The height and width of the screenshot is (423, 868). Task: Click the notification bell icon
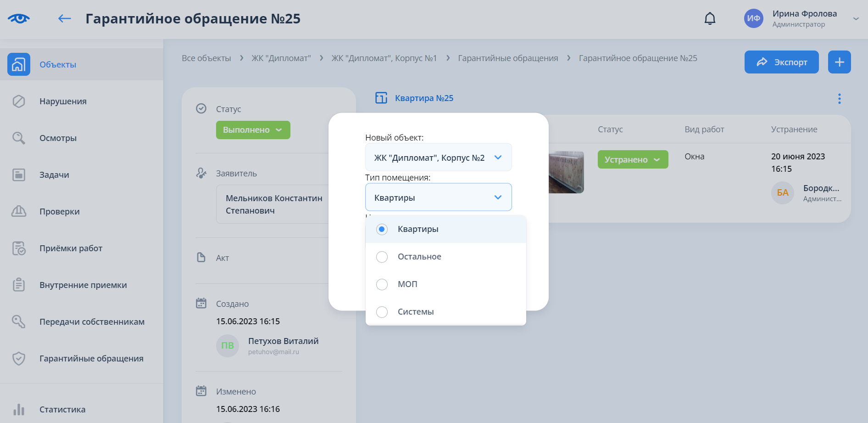click(x=710, y=18)
